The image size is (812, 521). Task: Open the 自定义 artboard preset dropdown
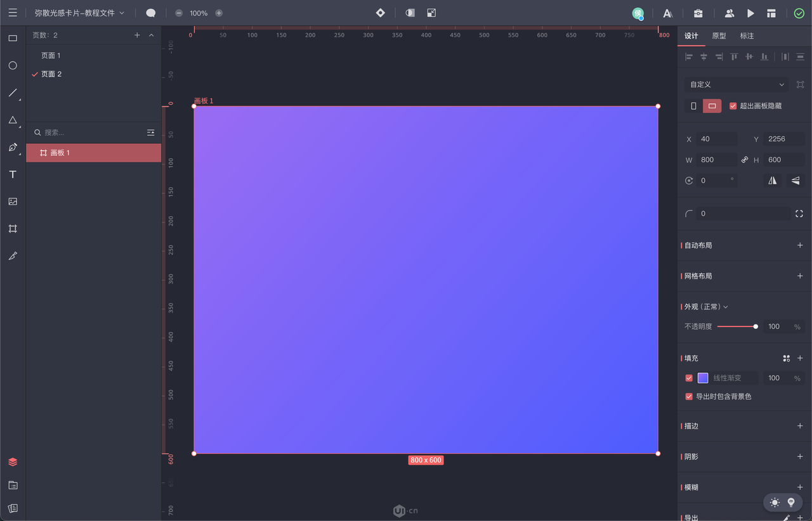(x=735, y=84)
